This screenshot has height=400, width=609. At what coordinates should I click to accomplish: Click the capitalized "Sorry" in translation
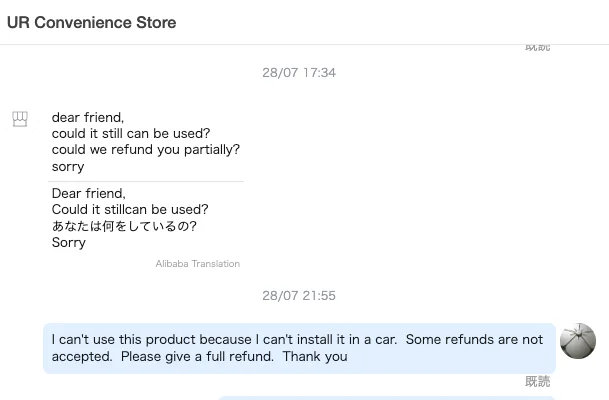click(x=69, y=243)
